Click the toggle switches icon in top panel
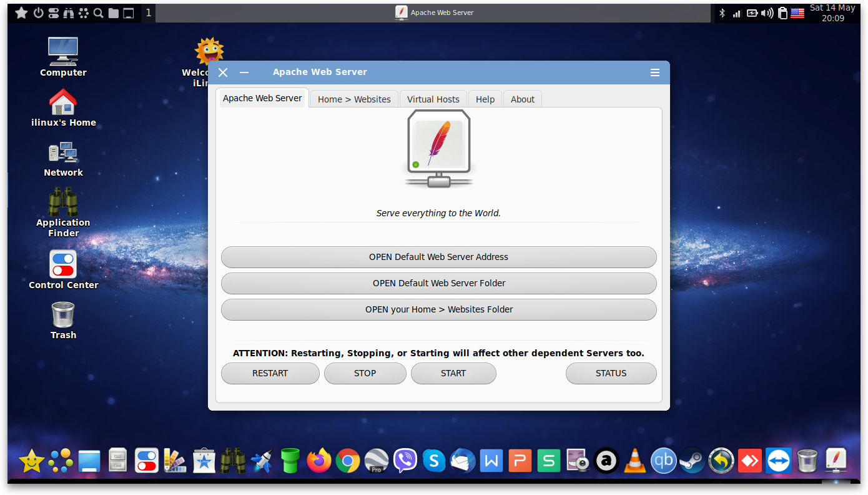 pos(54,12)
